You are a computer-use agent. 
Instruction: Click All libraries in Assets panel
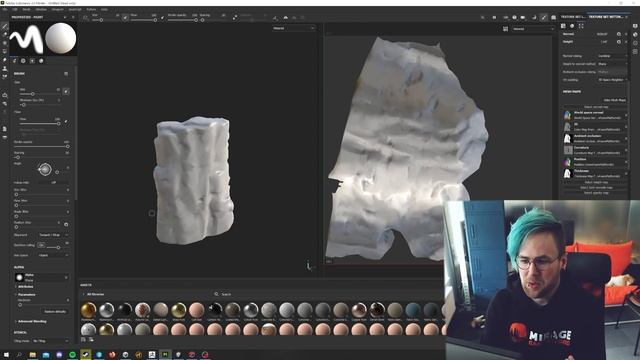(96, 294)
